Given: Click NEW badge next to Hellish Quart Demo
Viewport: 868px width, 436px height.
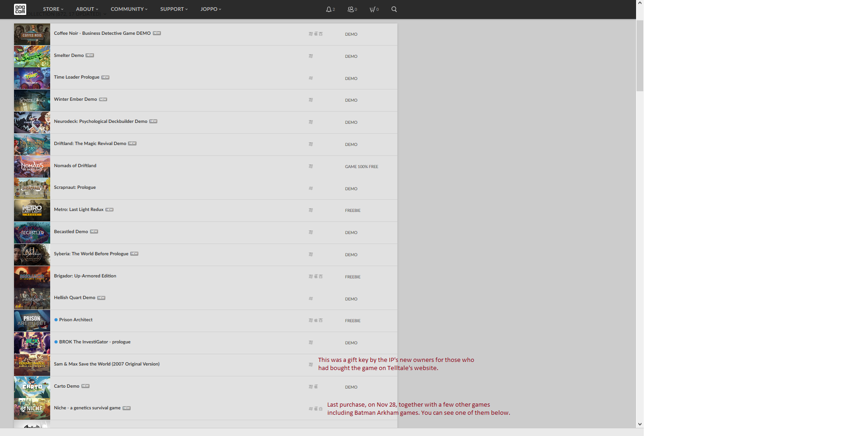Looking at the screenshot, I should point(101,298).
